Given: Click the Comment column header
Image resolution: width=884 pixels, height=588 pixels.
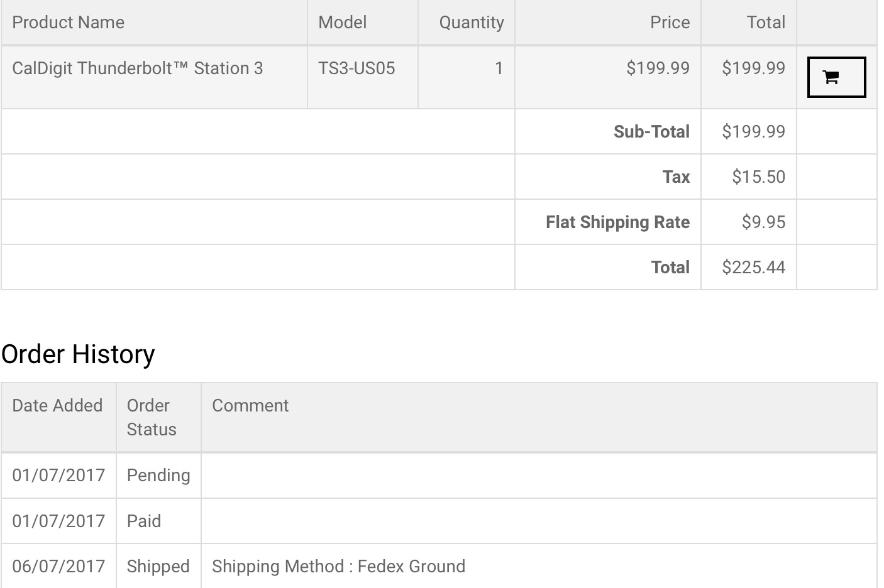Looking at the screenshot, I should point(250,406).
